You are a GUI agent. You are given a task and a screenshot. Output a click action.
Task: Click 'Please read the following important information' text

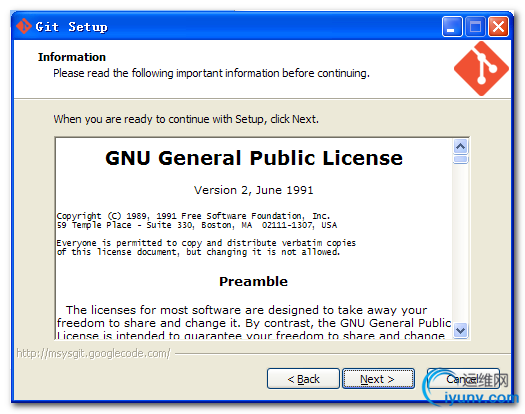pos(211,73)
